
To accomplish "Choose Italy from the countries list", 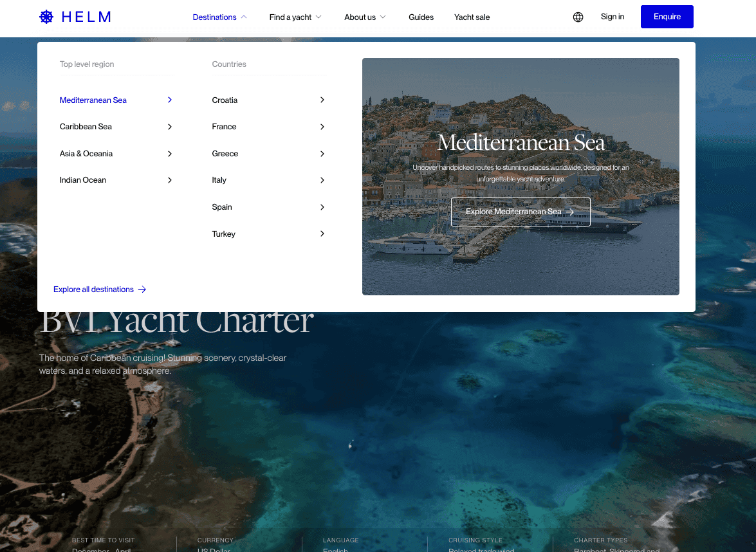I will click(x=219, y=180).
